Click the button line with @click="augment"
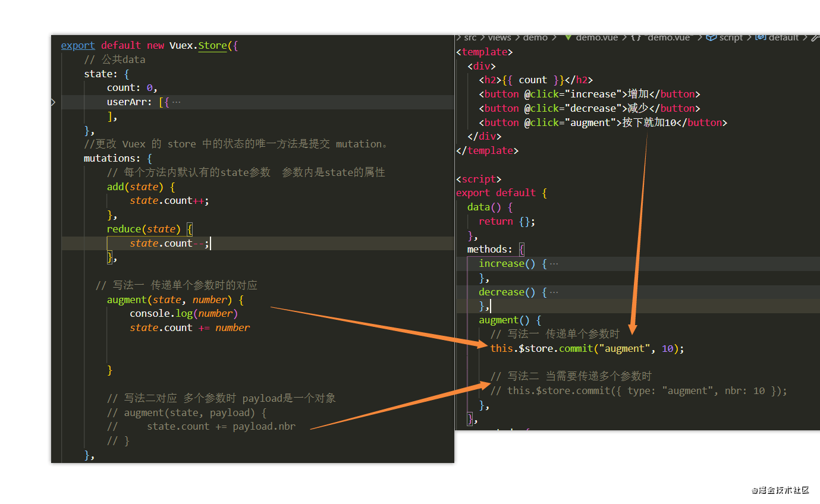Screen dimensions: 820x504 pos(604,123)
